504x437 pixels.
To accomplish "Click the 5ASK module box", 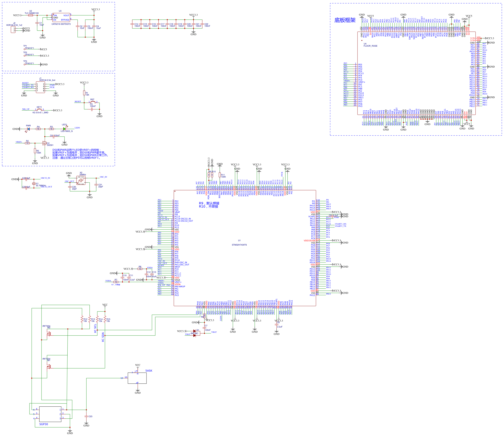I will [137, 378].
